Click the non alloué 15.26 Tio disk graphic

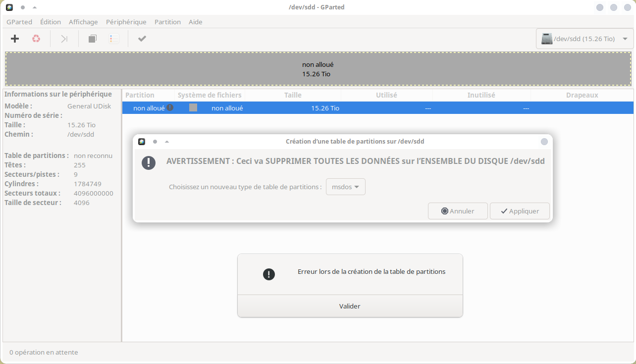click(x=318, y=69)
